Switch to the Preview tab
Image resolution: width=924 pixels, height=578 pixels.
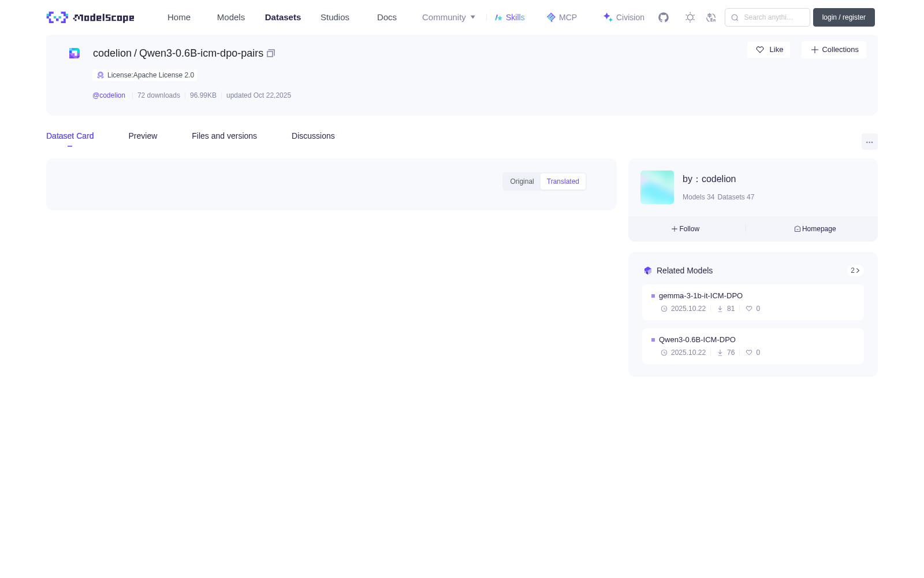pyautogui.click(x=143, y=136)
